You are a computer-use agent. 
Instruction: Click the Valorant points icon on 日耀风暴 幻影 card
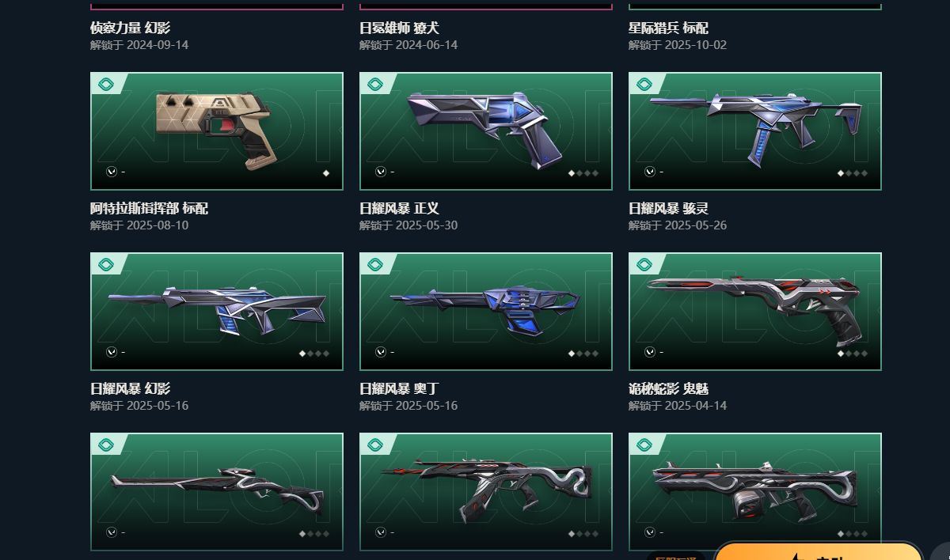[x=112, y=352]
